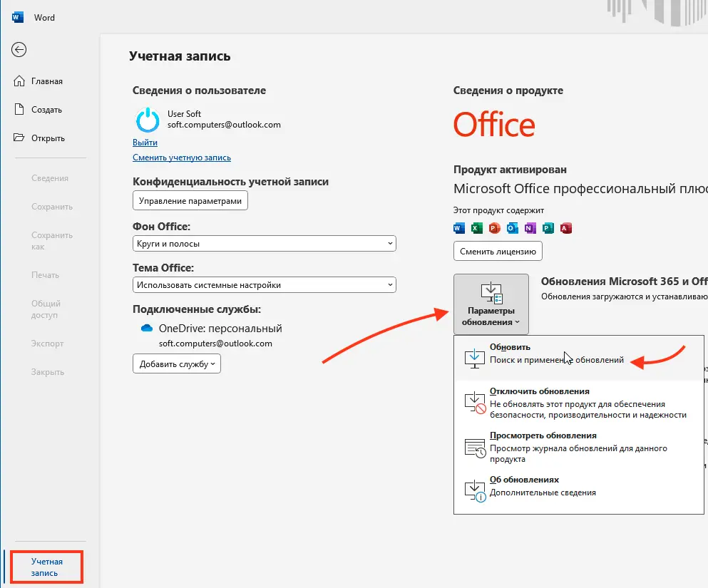Select Создать in the sidebar

[46, 110]
